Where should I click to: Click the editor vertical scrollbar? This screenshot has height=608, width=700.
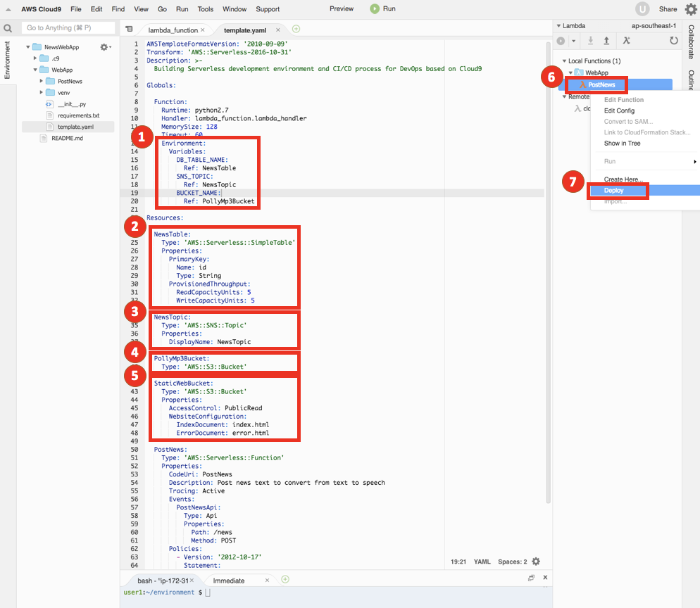(x=548, y=272)
